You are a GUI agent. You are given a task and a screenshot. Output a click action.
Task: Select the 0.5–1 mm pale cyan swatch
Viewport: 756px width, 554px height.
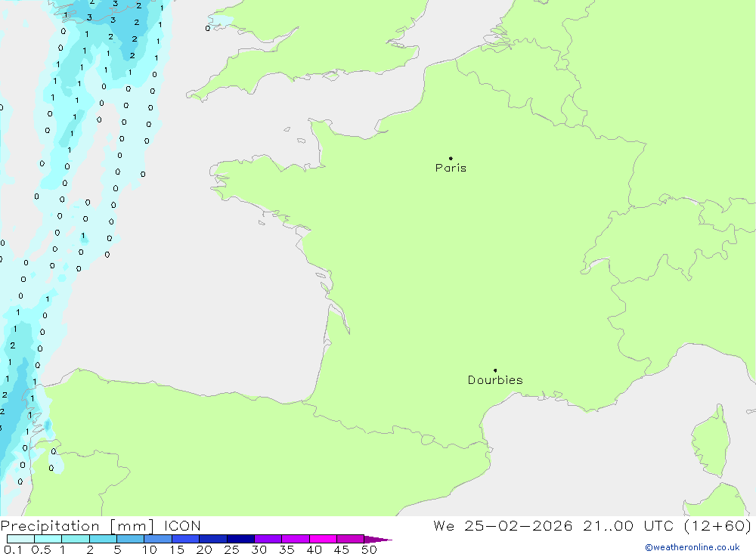click(48, 539)
